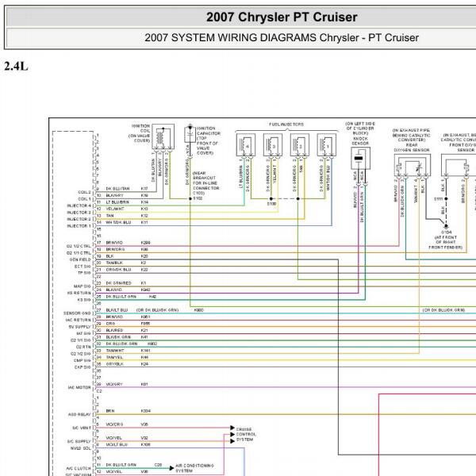476x476 pixels.
Task: Click the 'CMP SIG' pin label
Action: pos(83,360)
